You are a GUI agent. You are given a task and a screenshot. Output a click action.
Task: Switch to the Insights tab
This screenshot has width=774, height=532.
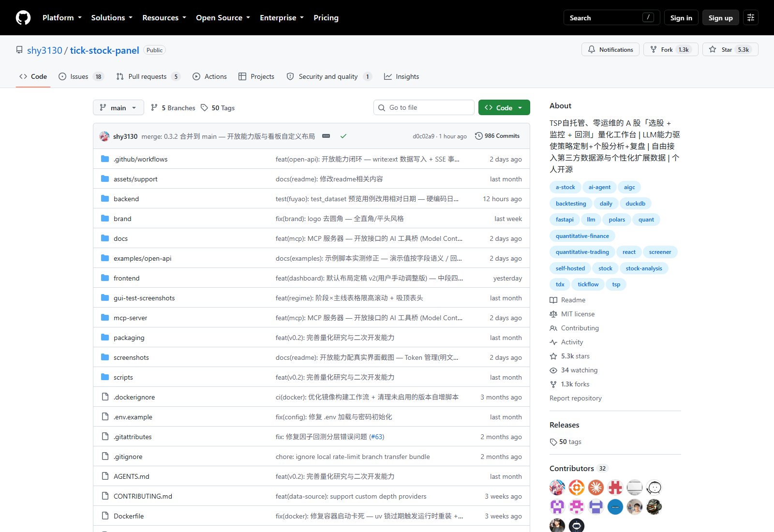(402, 76)
